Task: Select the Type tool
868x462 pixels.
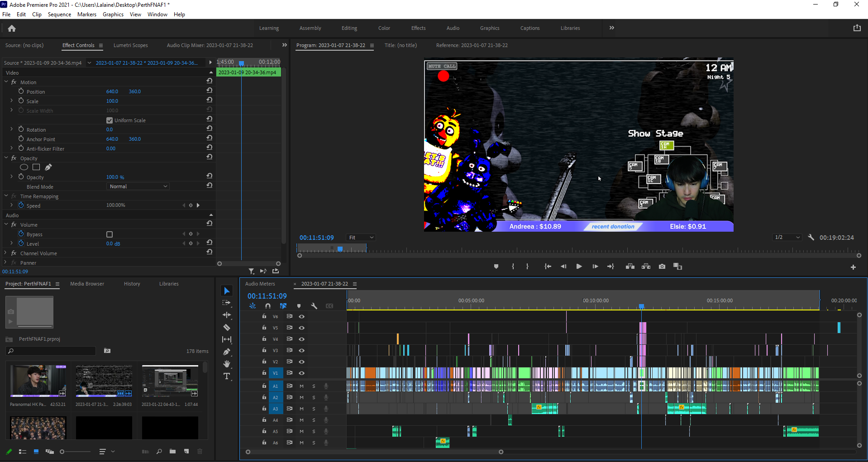Action: click(227, 376)
